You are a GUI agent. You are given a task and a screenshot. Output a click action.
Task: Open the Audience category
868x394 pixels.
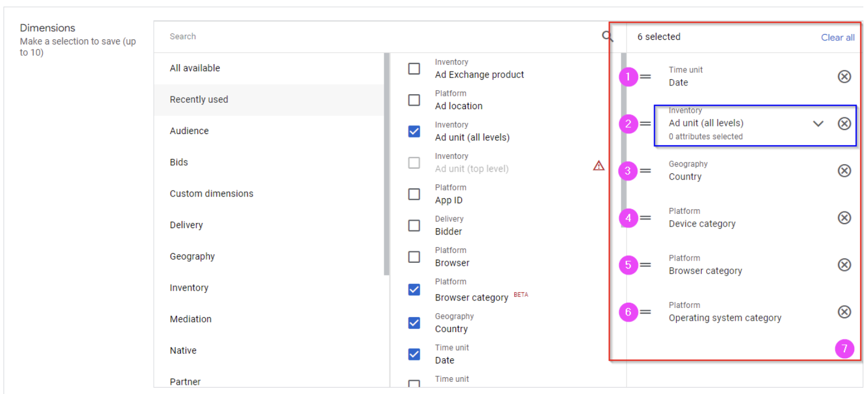(269, 131)
